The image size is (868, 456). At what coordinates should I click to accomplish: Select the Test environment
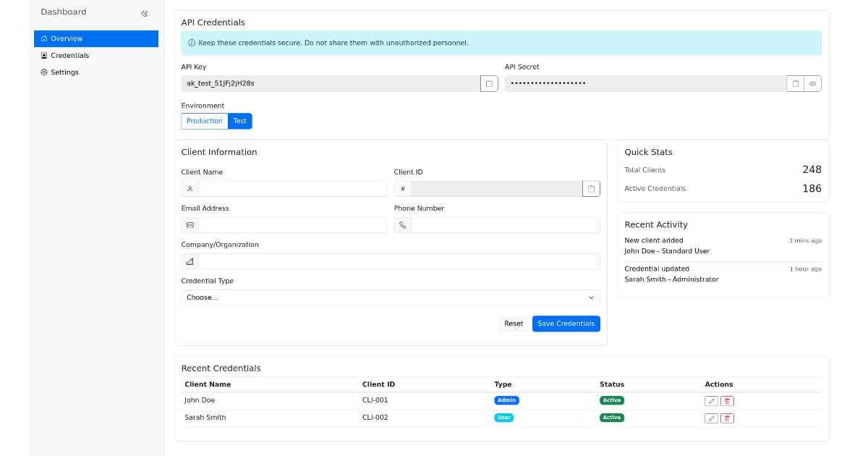(239, 121)
